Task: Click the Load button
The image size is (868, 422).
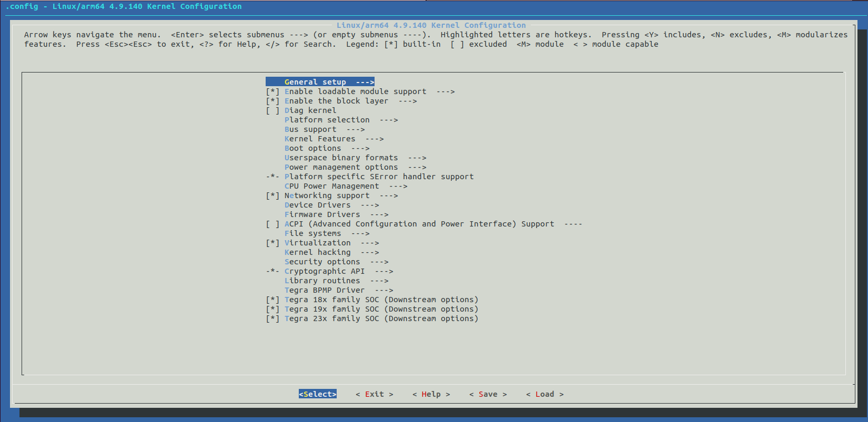Action: coord(545,394)
